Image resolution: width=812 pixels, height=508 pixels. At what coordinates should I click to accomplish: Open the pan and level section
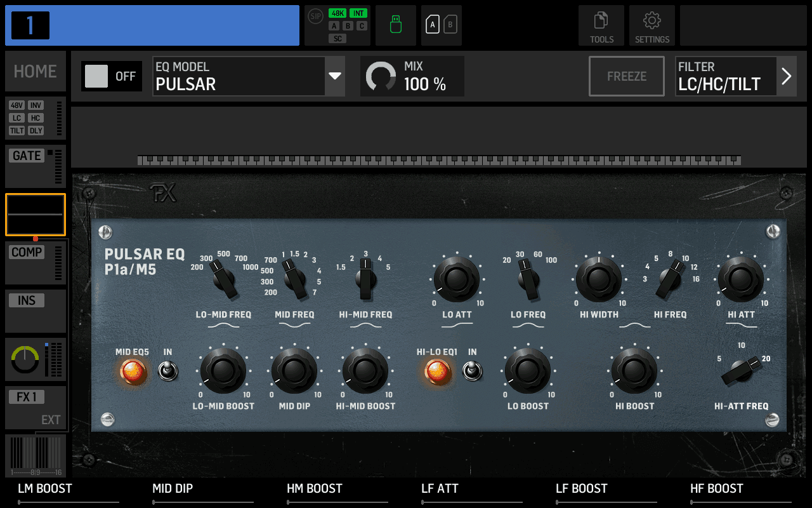36,359
